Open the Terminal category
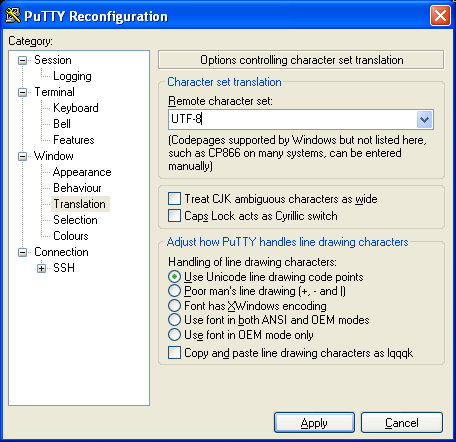 point(54,92)
